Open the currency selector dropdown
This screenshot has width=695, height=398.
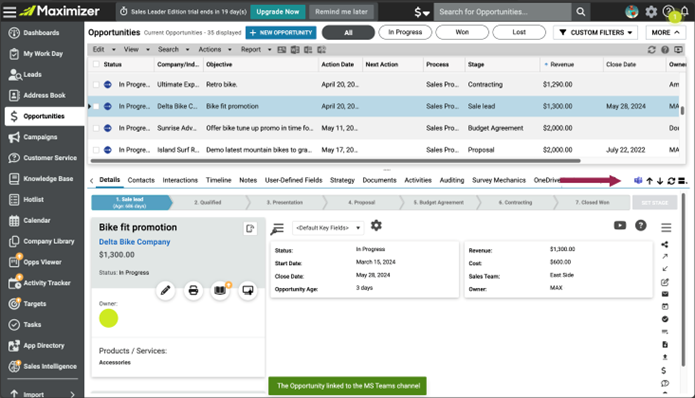(422, 12)
